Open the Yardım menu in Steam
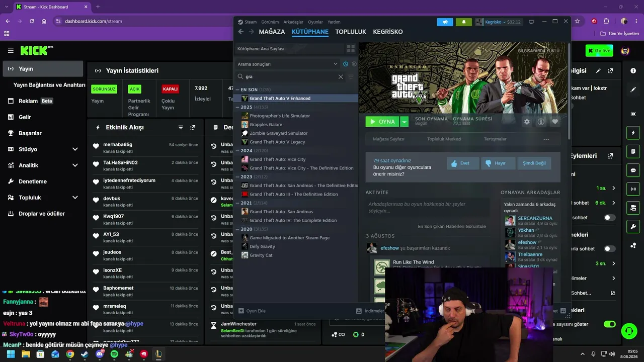Screen dimensions: 644x362 click(334, 22)
